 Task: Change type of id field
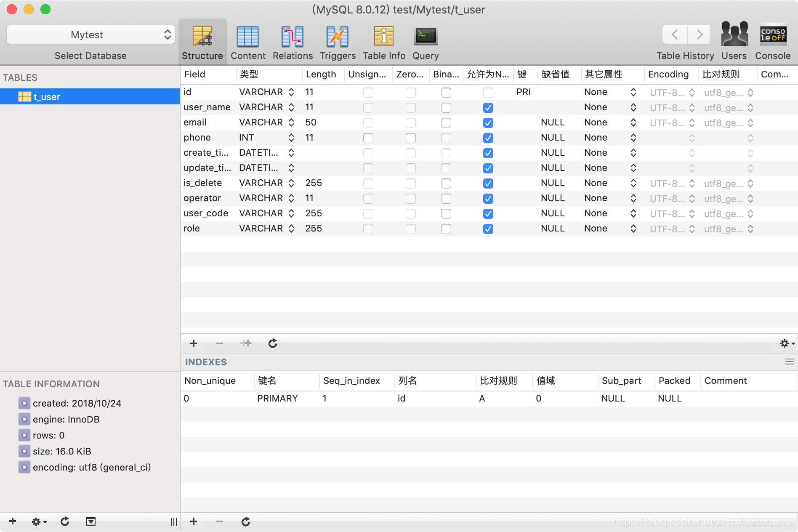click(266, 92)
